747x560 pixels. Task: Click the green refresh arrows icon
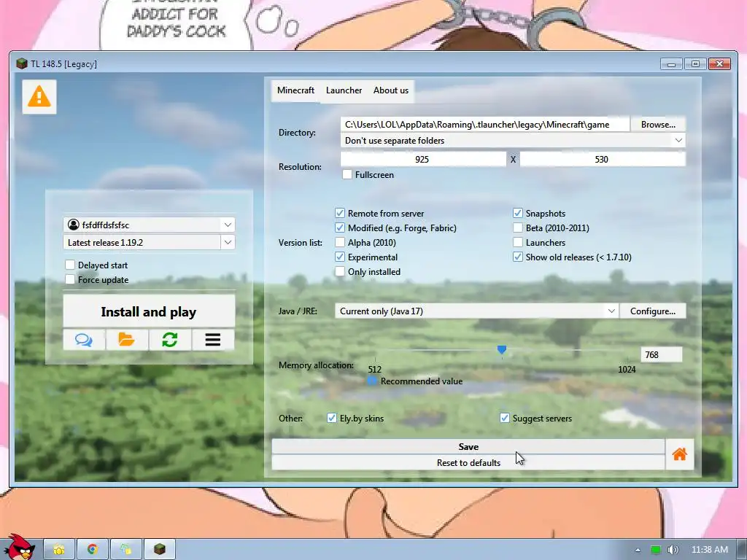[x=170, y=340]
